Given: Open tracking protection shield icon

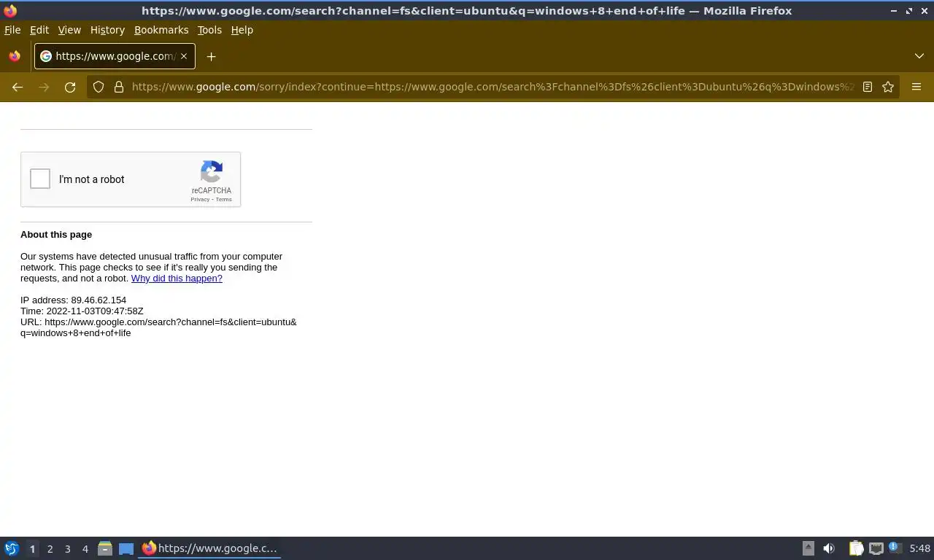Looking at the screenshot, I should pos(99,87).
